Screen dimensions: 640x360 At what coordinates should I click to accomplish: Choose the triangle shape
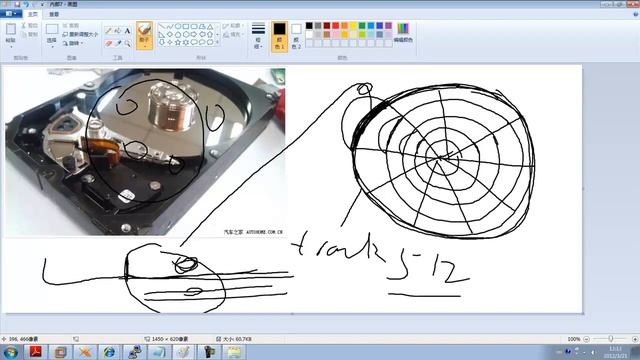point(210,27)
